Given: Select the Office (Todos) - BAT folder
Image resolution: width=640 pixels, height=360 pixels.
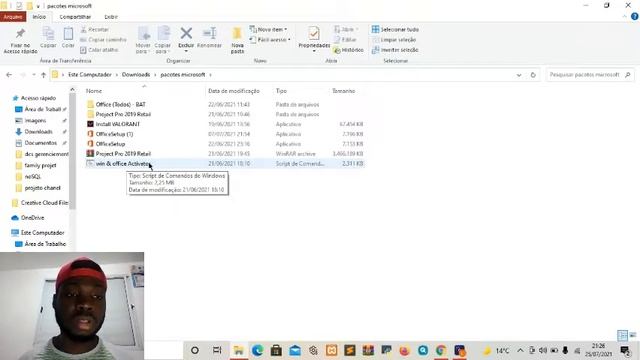Looking at the screenshot, I should click(120, 104).
